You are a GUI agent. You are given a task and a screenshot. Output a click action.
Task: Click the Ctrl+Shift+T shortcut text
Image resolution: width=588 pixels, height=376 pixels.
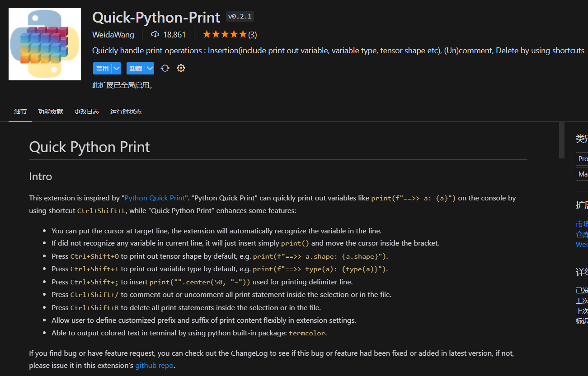[95, 269]
